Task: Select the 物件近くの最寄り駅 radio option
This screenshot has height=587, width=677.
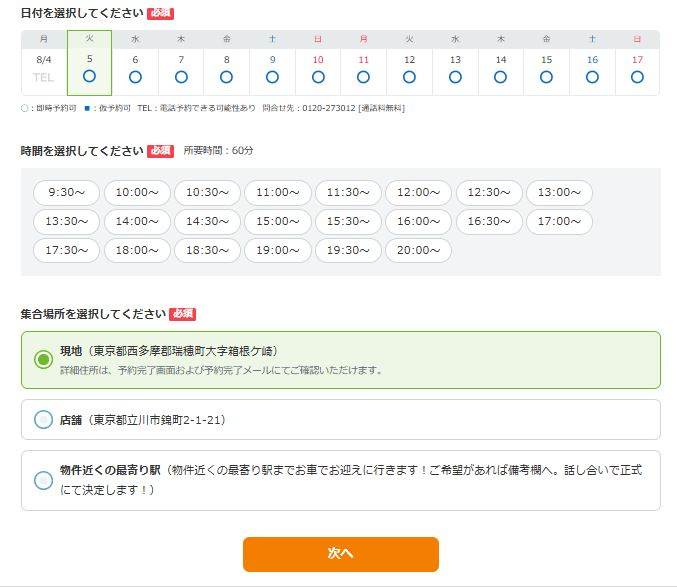Action: (x=43, y=480)
